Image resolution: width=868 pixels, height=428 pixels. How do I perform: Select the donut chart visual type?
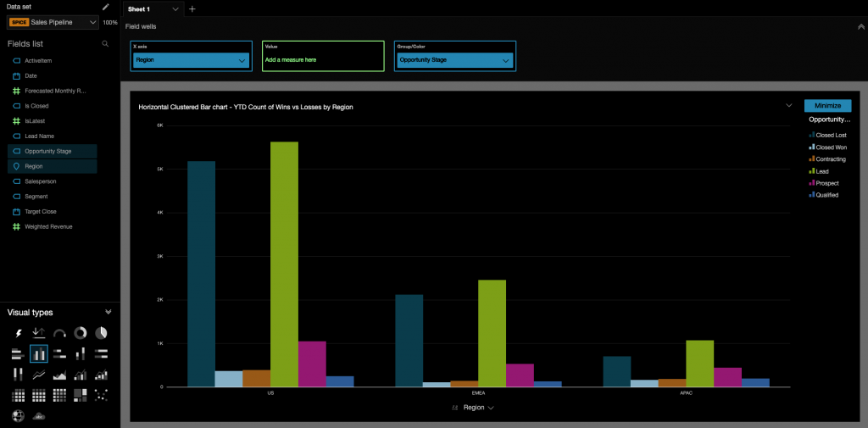tap(81, 333)
